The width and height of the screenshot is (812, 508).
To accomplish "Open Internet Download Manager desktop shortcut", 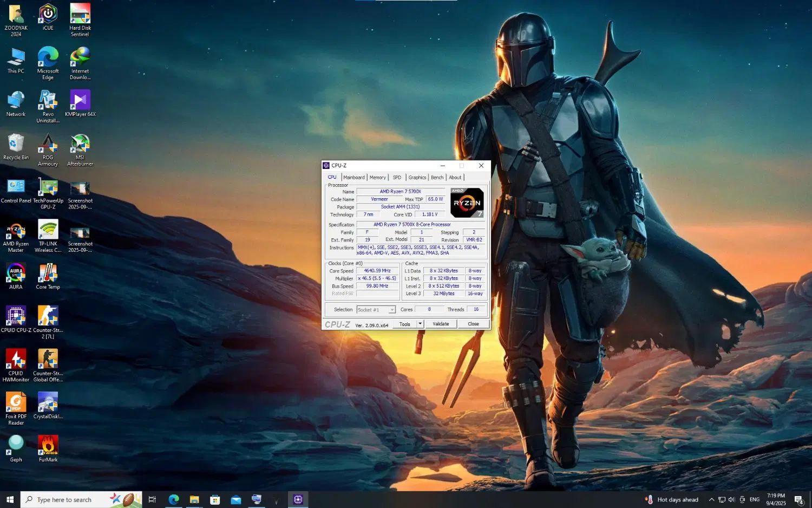I will coord(80,64).
